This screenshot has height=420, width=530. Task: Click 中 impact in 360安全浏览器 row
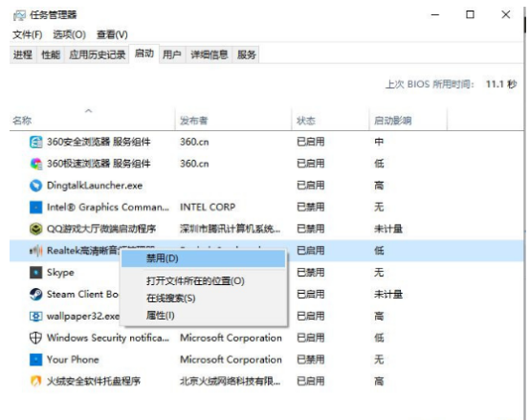[x=379, y=142]
